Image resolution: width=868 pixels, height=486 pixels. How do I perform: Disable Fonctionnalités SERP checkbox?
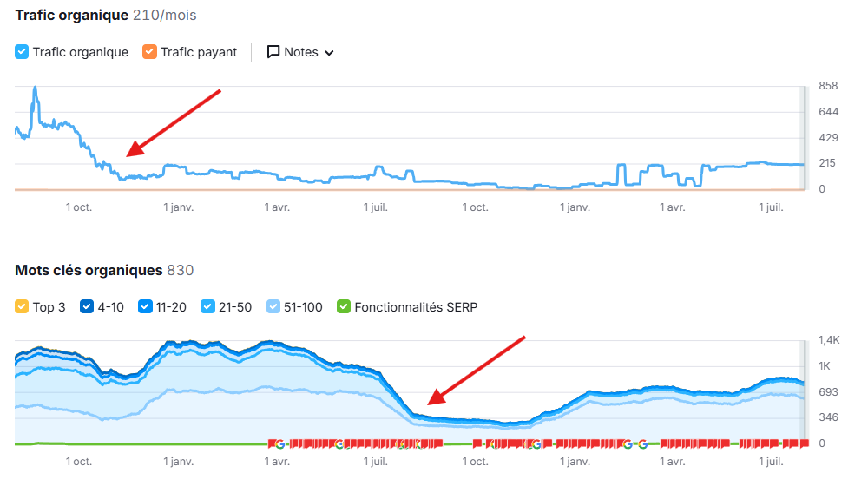pos(344,306)
